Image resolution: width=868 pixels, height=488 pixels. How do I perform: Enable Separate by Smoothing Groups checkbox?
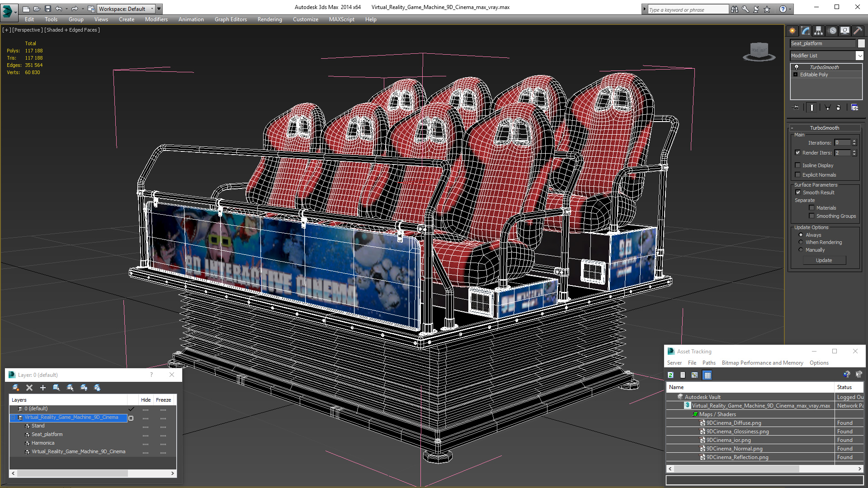click(812, 216)
